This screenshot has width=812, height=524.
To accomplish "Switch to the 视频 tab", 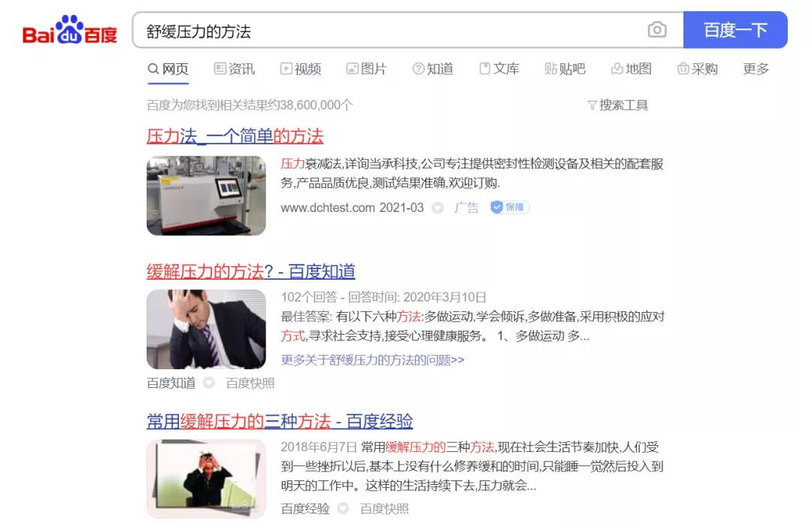I will 301,68.
